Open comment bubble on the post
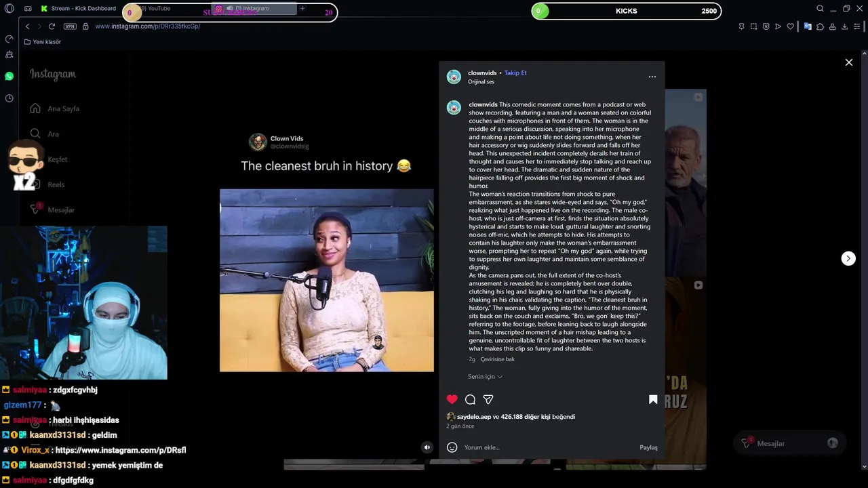 tap(470, 399)
